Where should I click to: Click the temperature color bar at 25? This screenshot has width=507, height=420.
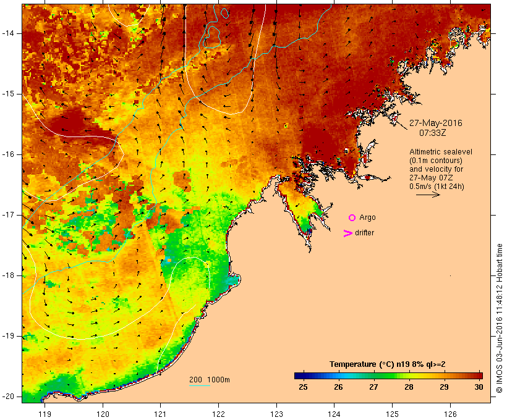[x=303, y=376]
